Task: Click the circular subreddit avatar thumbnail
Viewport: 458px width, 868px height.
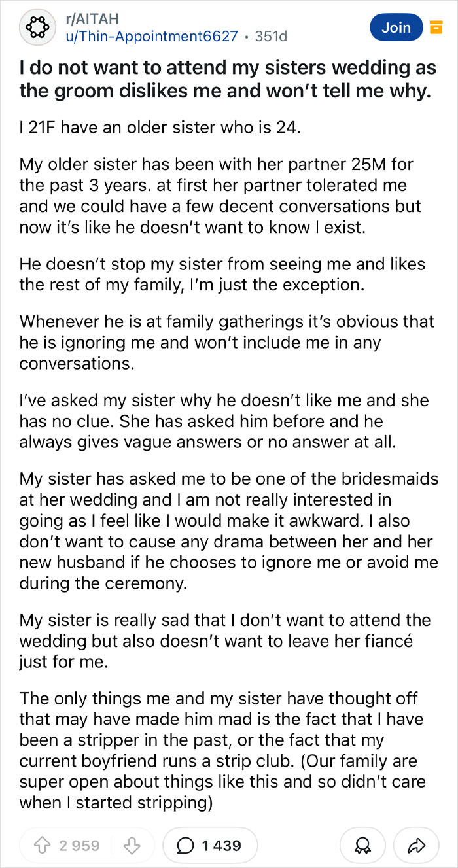Action: [x=37, y=27]
